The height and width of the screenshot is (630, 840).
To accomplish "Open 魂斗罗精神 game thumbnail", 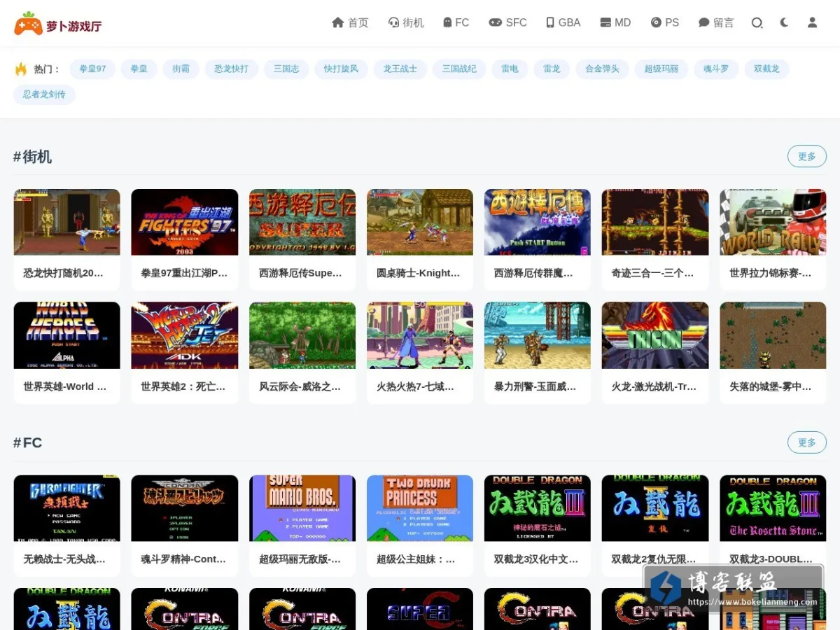I will 185,508.
